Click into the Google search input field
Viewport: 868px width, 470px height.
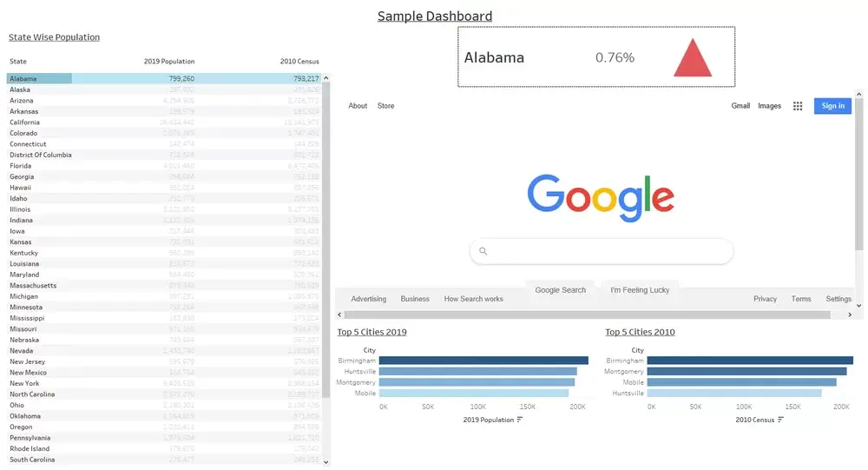tap(602, 251)
